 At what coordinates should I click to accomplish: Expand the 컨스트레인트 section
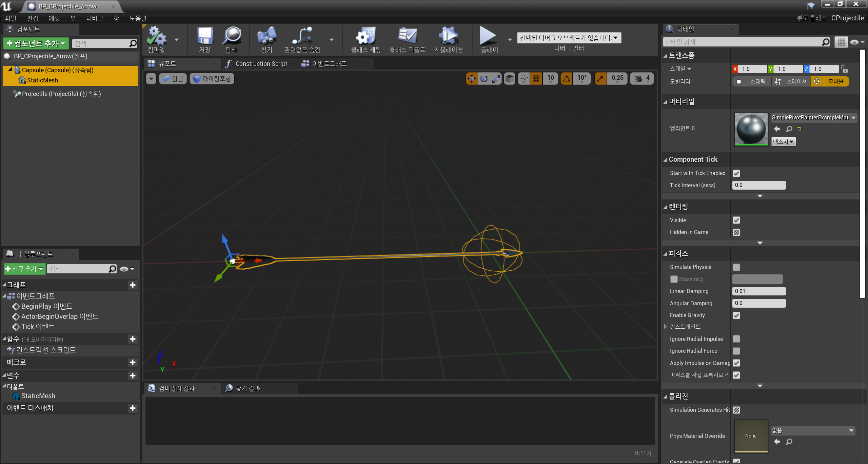(x=665, y=327)
